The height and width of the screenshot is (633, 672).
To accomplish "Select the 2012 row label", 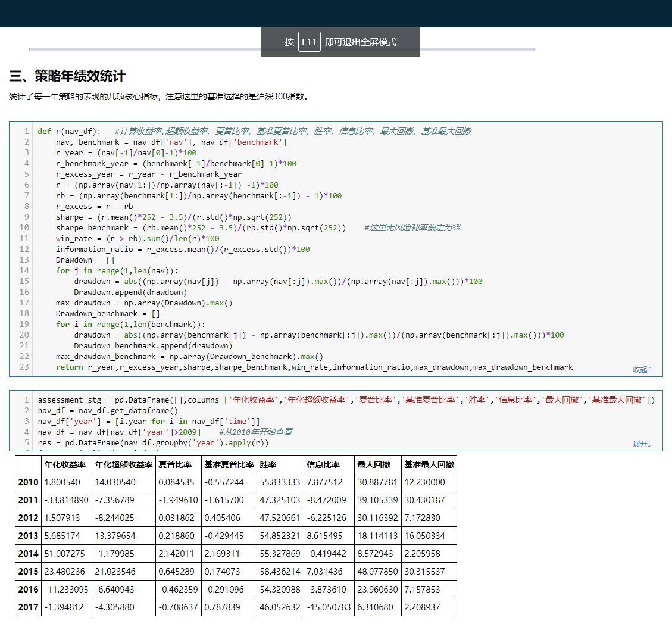I will [29, 517].
